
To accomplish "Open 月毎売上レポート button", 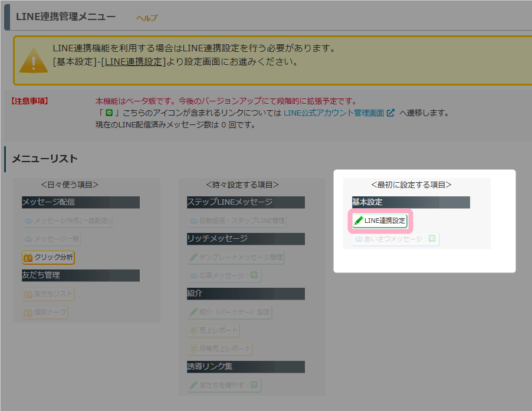I will click(220, 349).
